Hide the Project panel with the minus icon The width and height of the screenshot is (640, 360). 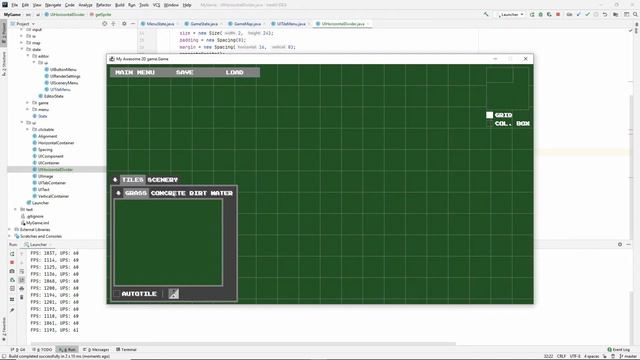pyautogui.click(x=133, y=24)
